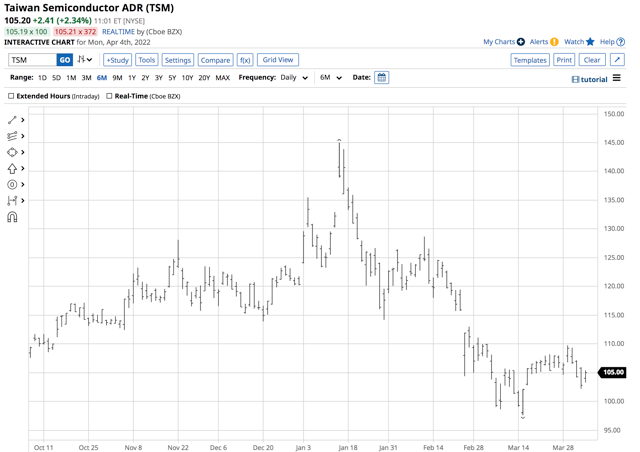Enable Real-Time Cboe BZX checkbox

click(109, 96)
